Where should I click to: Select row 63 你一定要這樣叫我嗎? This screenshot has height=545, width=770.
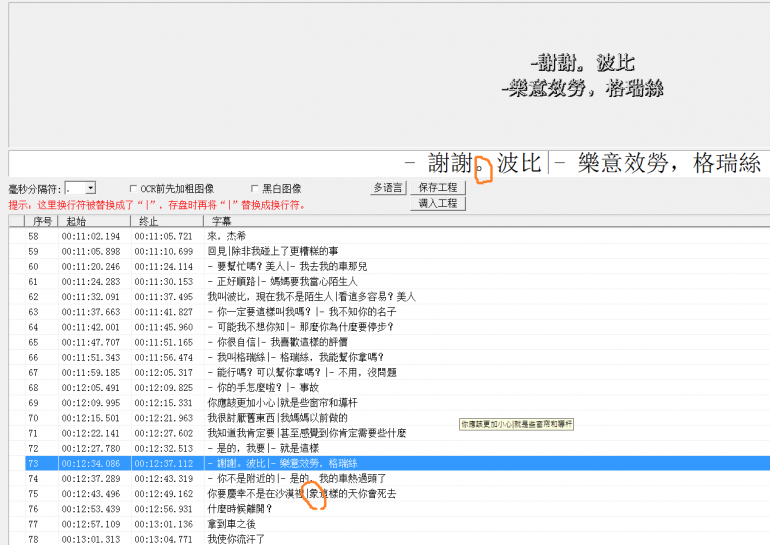(397, 312)
